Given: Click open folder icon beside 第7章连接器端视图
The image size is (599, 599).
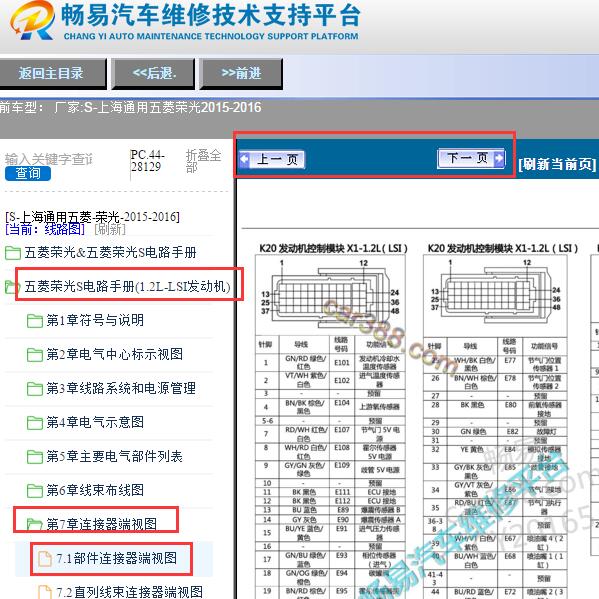Looking at the screenshot, I should [35, 524].
